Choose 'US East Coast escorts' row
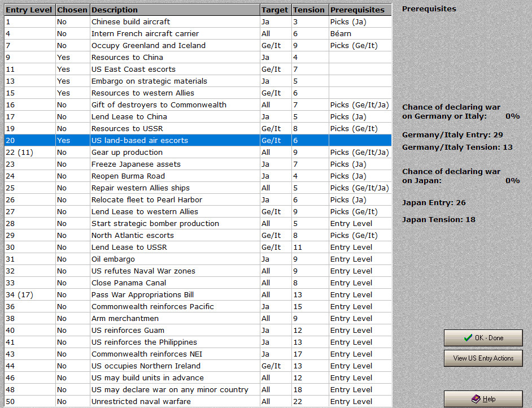The image size is (532, 408). pyautogui.click(x=198, y=70)
